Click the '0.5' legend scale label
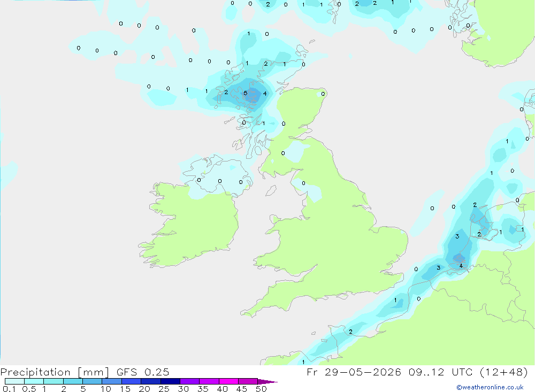The image size is (535, 392). coord(29,389)
